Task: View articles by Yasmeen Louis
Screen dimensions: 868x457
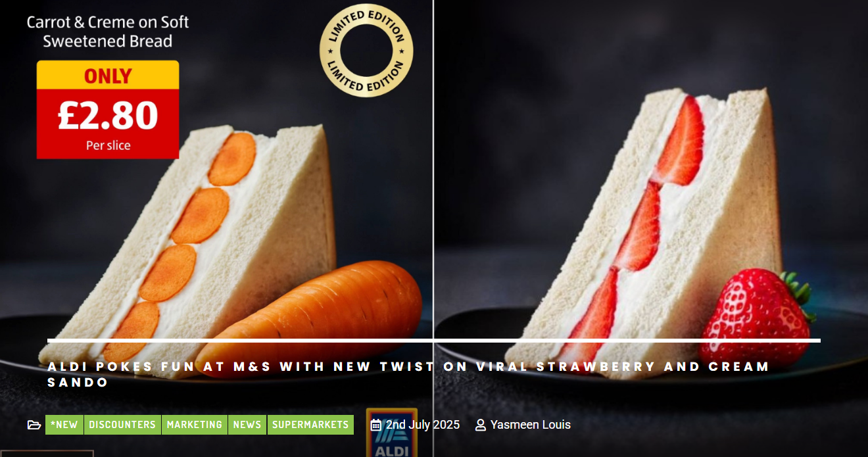Action: [x=531, y=425]
